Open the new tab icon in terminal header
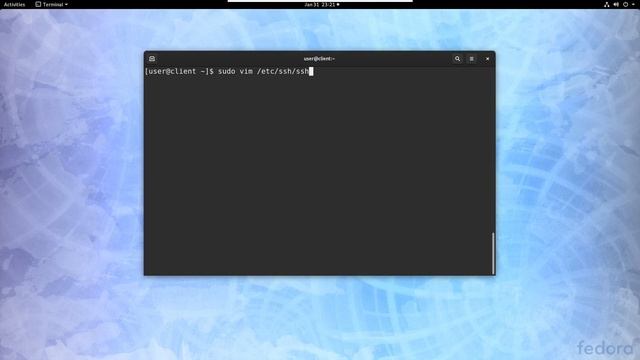Screen dimensions: 640x360 [x=152, y=59]
